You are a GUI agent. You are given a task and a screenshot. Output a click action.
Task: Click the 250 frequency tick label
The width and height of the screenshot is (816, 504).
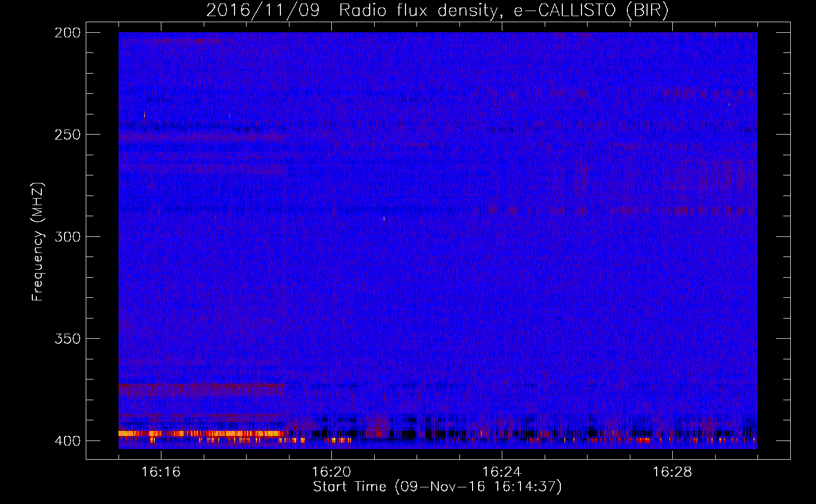point(68,135)
